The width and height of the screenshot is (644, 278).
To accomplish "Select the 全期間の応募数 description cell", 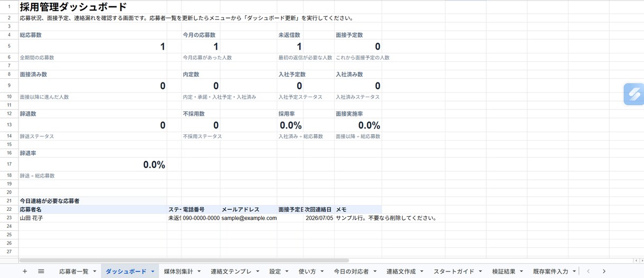I will pyautogui.click(x=92, y=57).
